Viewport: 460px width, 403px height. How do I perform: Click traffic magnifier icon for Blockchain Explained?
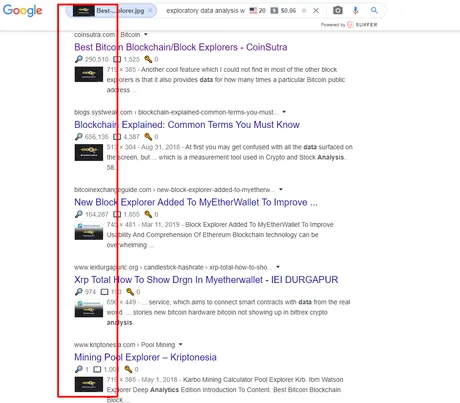79,137
